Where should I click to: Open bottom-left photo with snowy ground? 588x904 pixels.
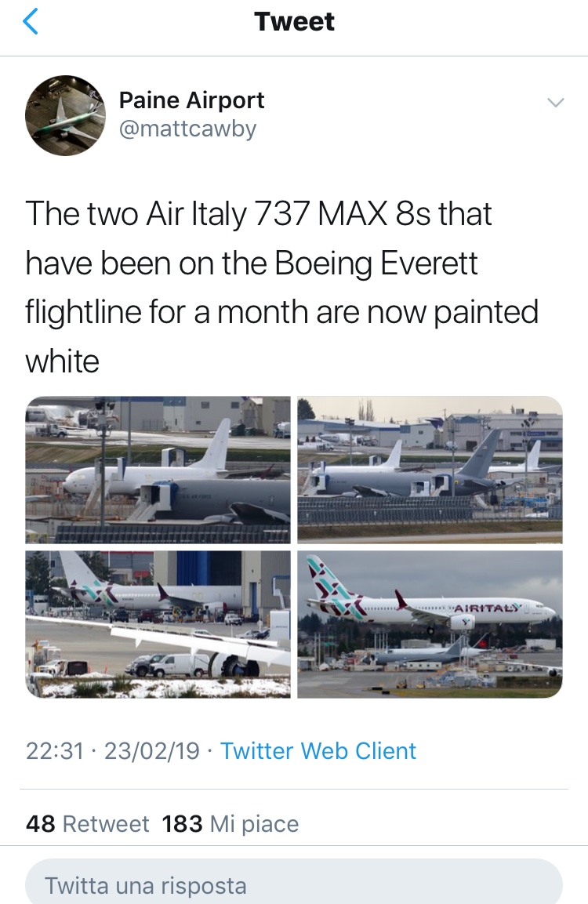[x=158, y=624]
